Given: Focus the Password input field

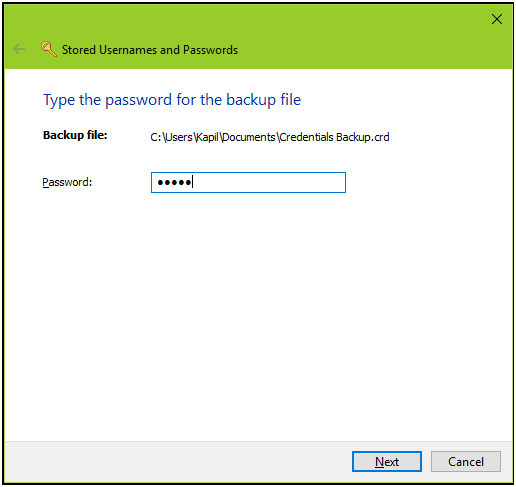Looking at the screenshot, I should tap(248, 182).
